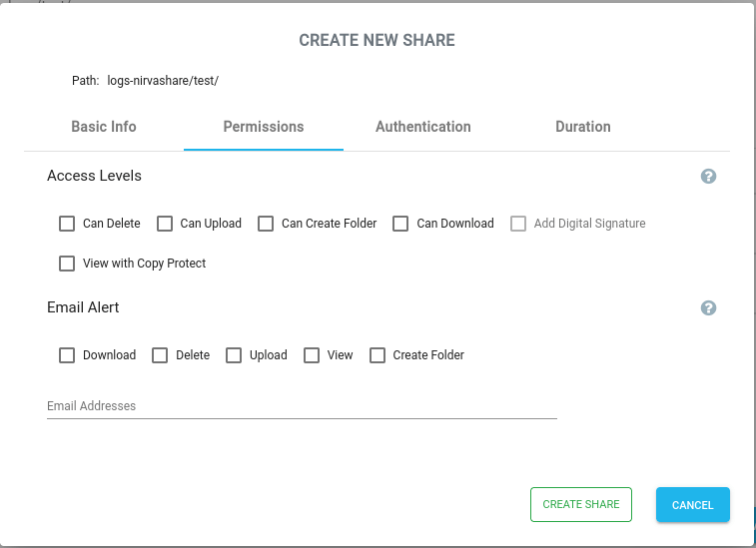Switch to the Basic Info tab
The height and width of the screenshot is (548, 756).
pos(104,127)
